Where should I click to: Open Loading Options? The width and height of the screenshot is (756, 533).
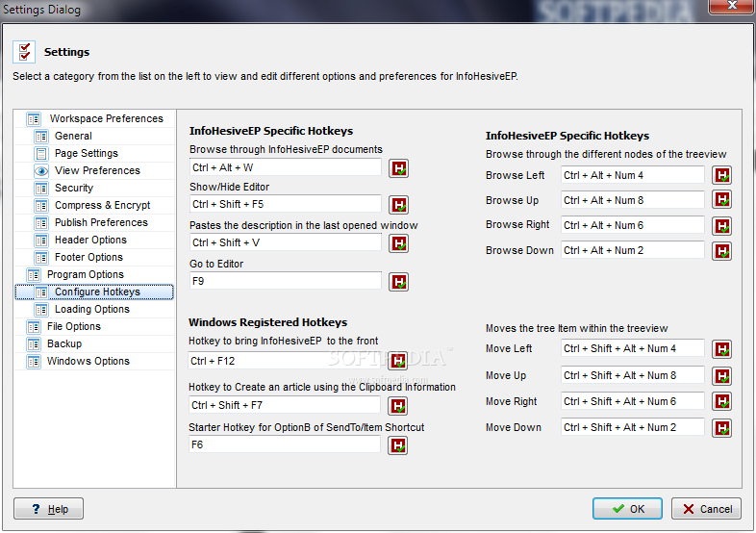point(92,309)
